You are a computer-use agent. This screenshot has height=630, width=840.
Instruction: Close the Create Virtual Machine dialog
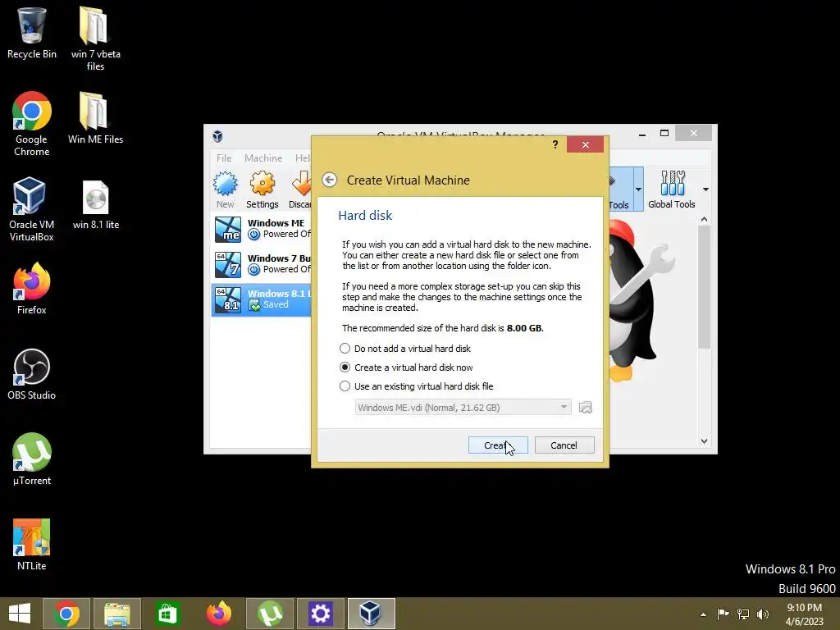point(585,144)
